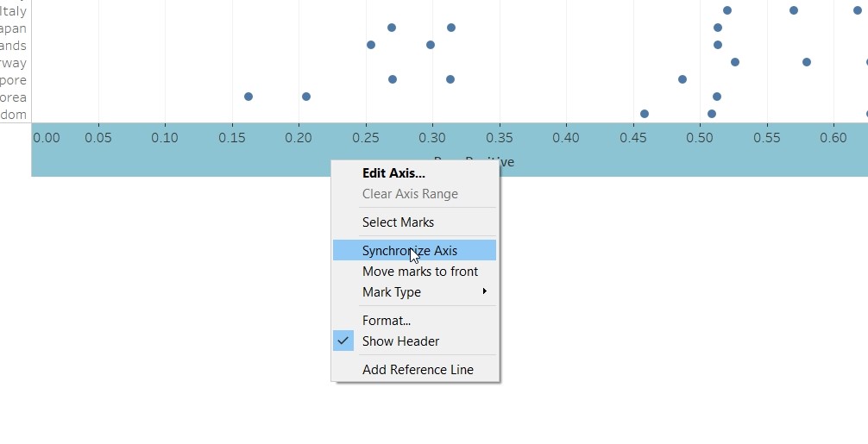Open the Edit Axis dialog
The height and width of the screenshot is (444, 868).
393,173
